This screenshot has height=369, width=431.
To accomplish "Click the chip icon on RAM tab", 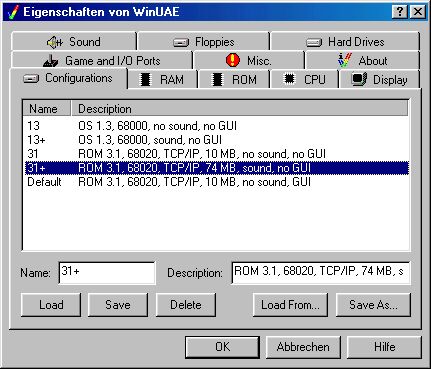I will (x=145, y=80).
